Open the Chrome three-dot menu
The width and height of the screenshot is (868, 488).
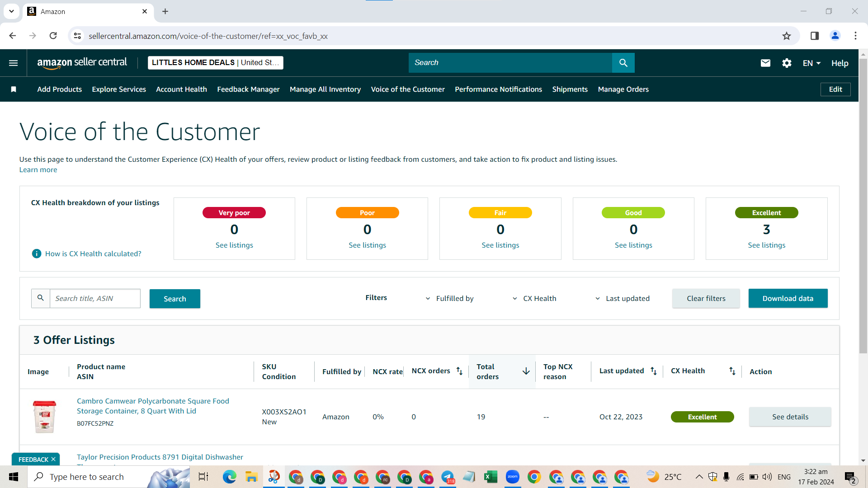coord(855,36)
